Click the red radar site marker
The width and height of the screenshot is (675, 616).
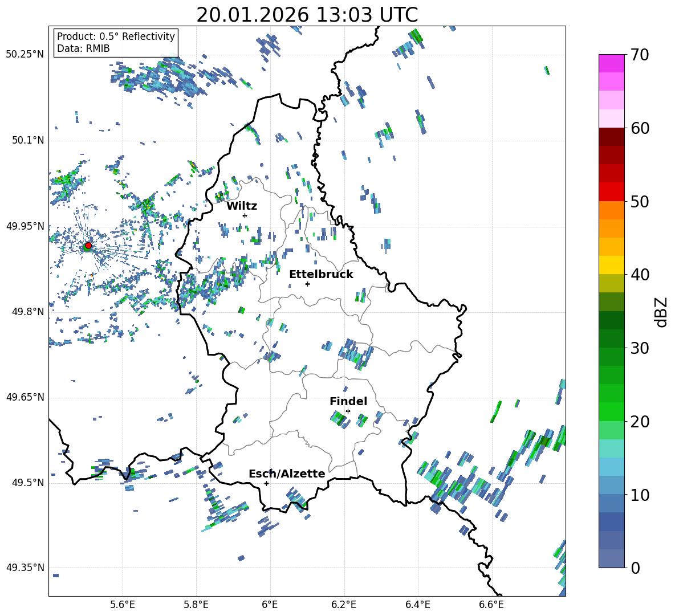[88, 246]
